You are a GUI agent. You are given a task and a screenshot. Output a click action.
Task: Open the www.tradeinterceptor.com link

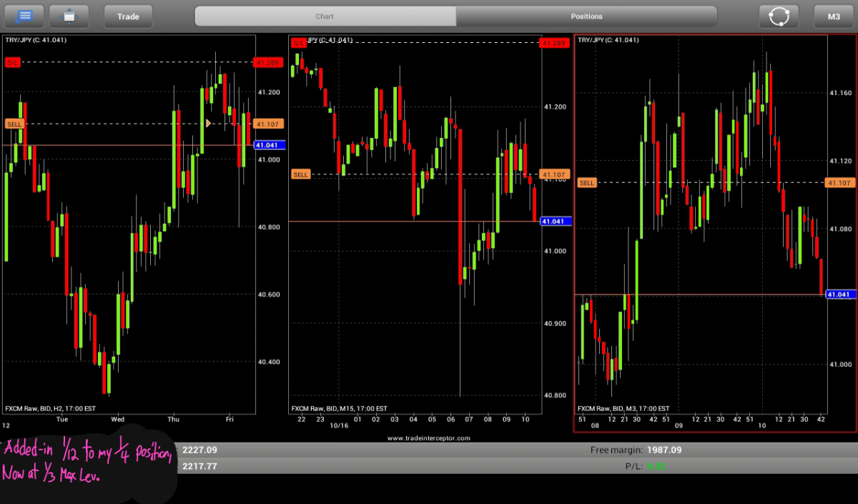(429, 438)
